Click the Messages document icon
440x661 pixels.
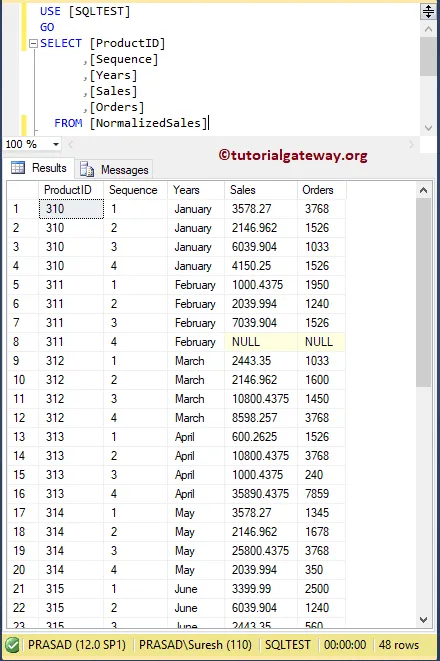point(87,170)
